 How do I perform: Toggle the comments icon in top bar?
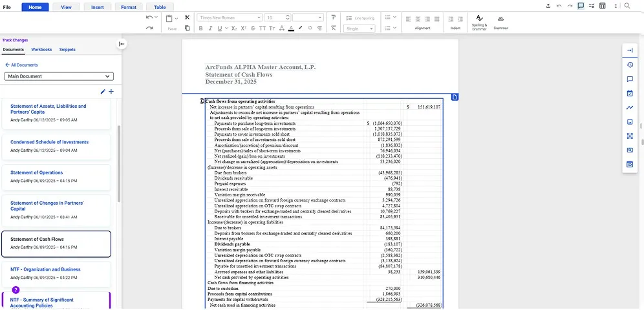click(x=581, y=6)
